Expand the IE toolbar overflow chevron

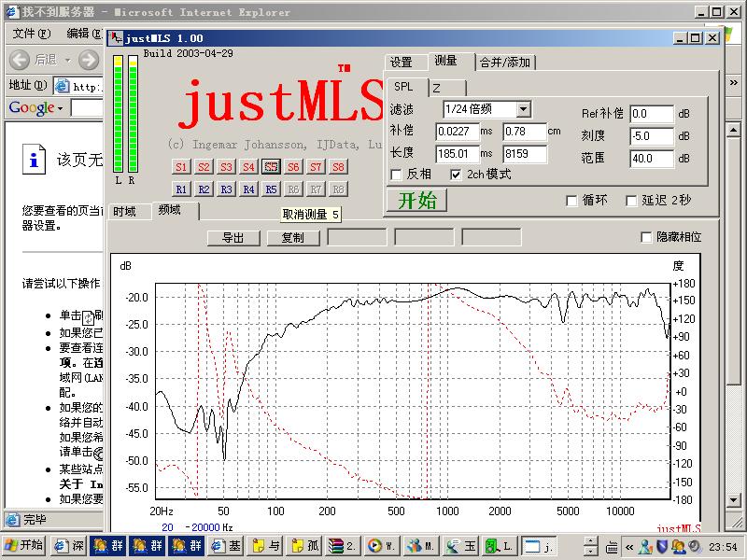[734, 83]
